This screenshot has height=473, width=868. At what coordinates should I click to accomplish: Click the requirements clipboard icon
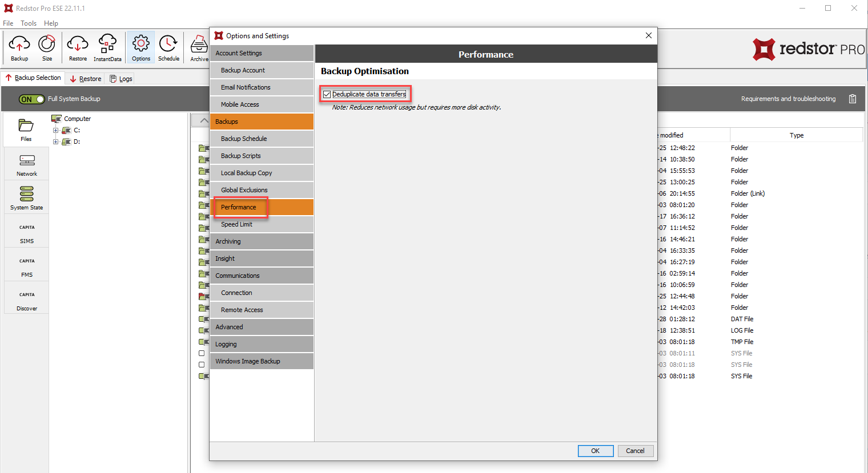click(853, 99)
